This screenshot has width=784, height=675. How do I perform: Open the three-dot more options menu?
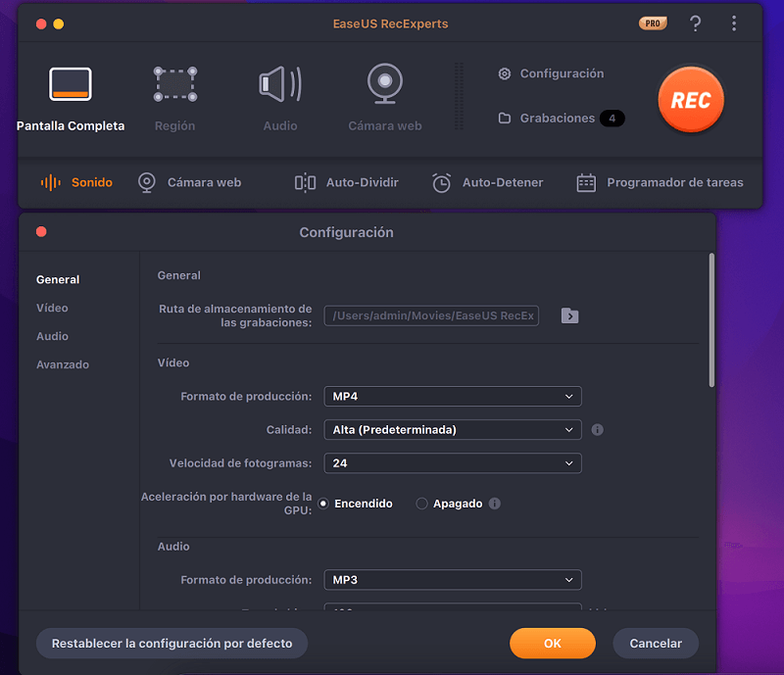click(x=733, y=24)
